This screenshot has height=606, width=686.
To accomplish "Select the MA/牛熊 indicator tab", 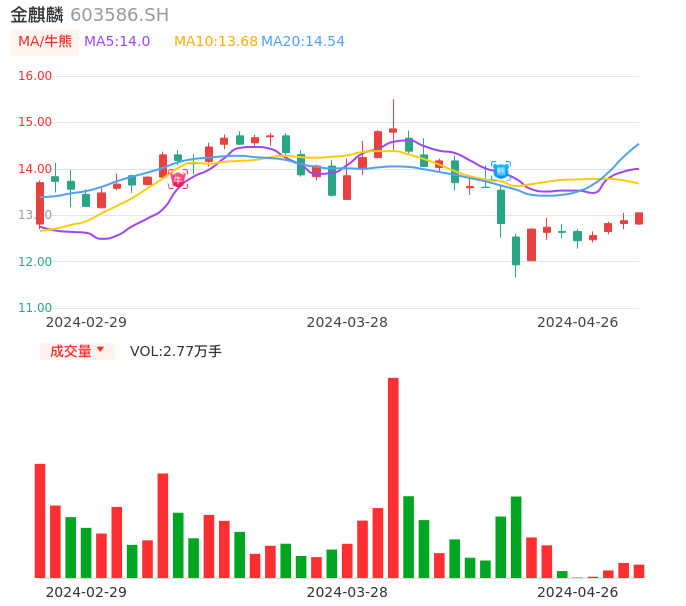I will pos(45,42).
